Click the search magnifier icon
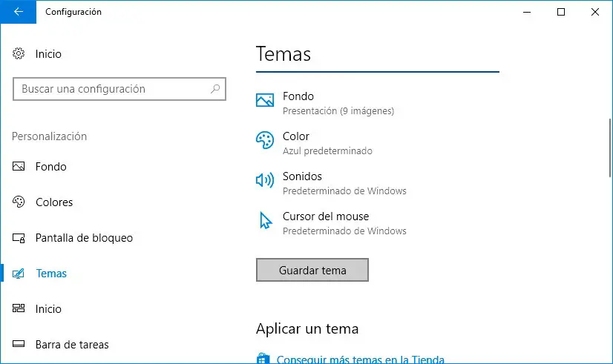Image resolution: width=613 pixels, height=364 pixels. coord(215,89)
